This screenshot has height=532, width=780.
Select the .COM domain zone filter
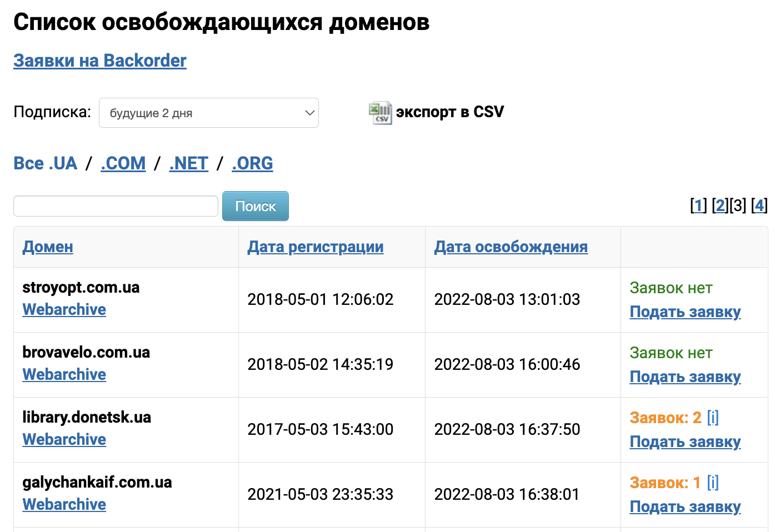[x=123, y=163]
